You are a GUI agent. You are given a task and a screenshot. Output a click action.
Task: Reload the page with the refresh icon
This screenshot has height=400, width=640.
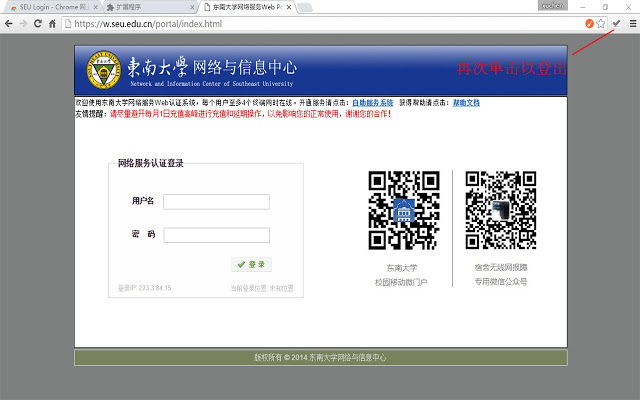click(x=38, y=24)
